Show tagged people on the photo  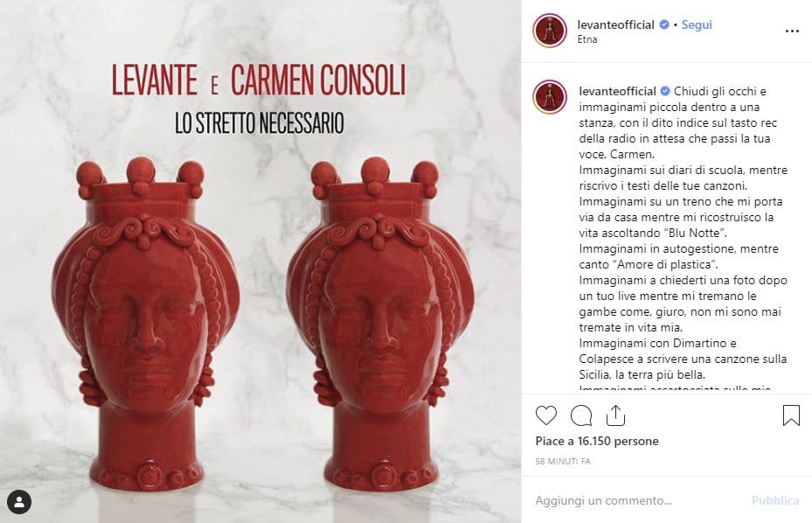coord(19,502)
